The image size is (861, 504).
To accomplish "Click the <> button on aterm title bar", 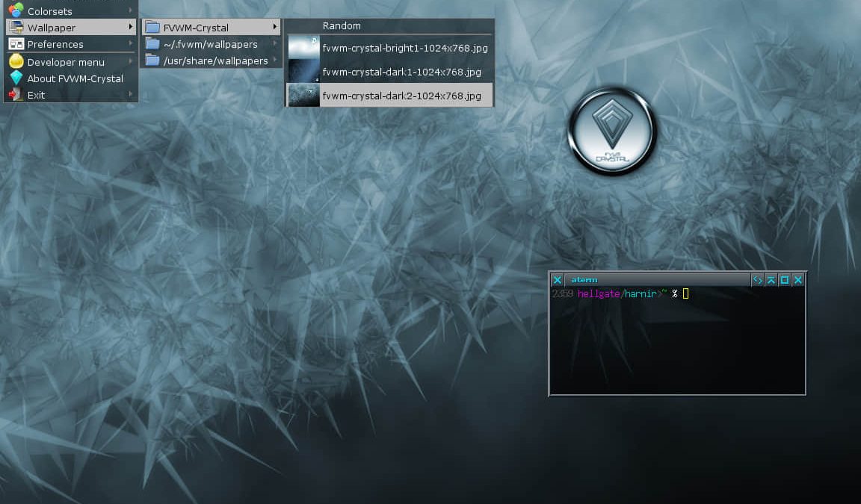I will 757,280.
